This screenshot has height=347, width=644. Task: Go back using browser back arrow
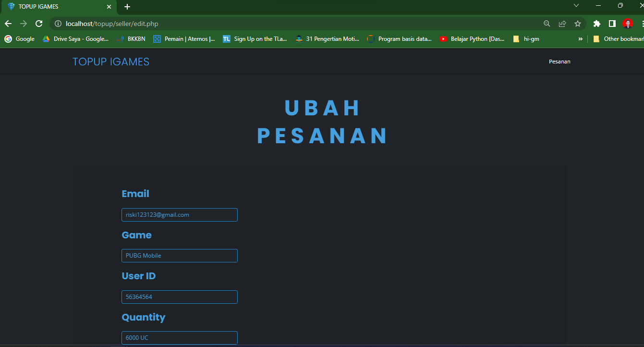[8, 24]
